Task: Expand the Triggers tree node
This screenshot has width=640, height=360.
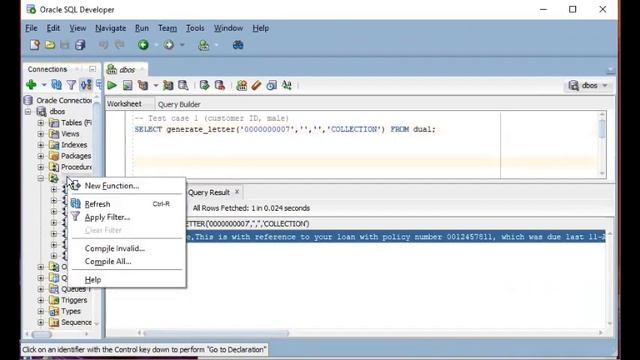Action: [40, 300]
